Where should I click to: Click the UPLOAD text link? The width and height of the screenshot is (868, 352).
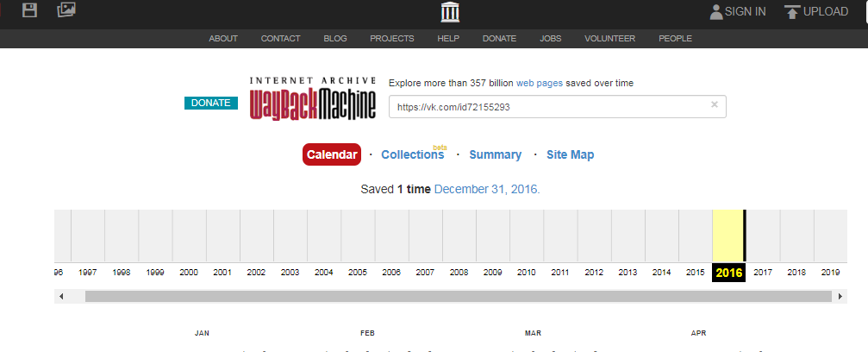click(x=826, y=11)
